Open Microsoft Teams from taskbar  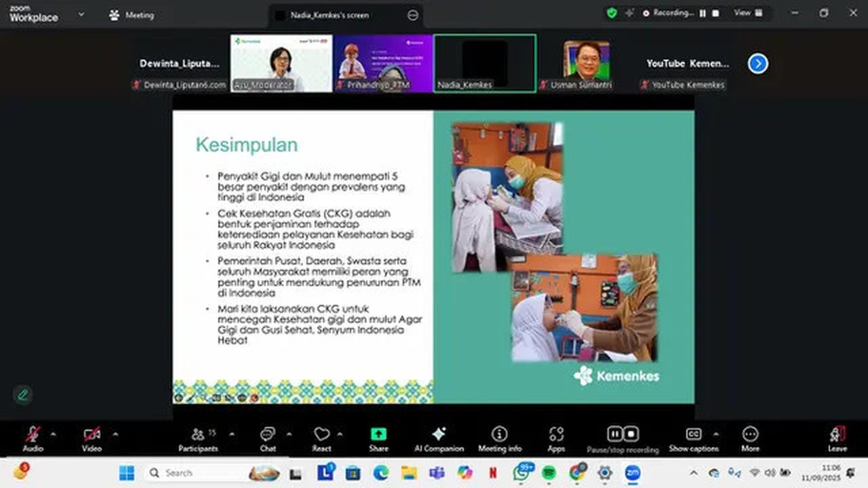click(x=437, y=472)
